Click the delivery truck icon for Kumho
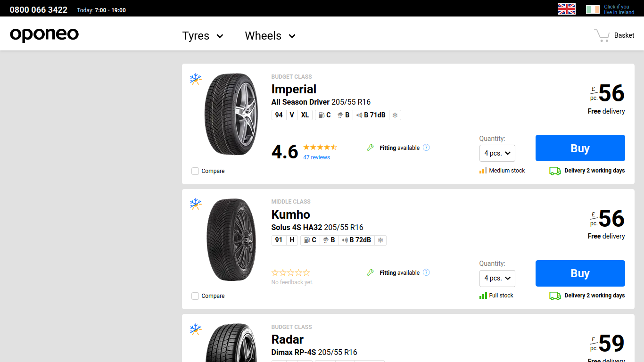Screen dimensions: 644x362 (555, 296)
